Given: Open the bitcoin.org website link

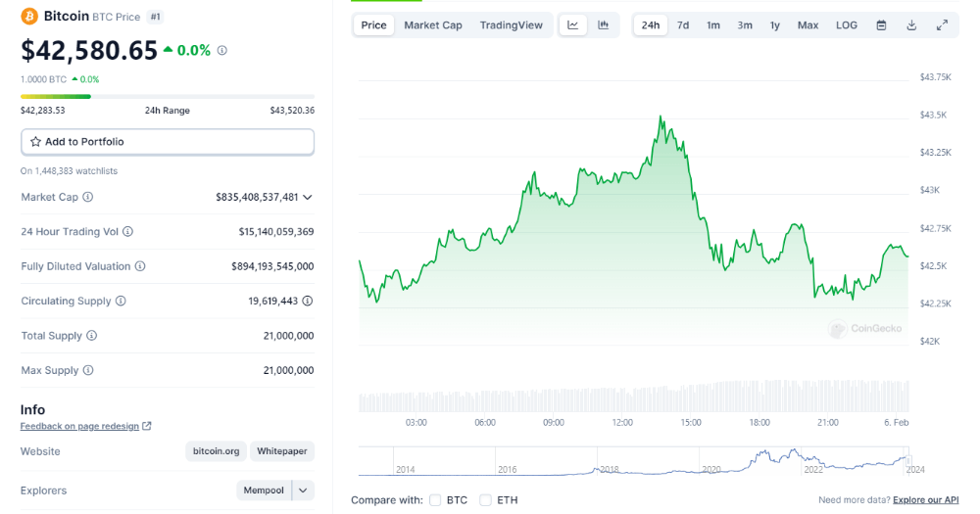Looking at the screenshot, I should (216, 451).
